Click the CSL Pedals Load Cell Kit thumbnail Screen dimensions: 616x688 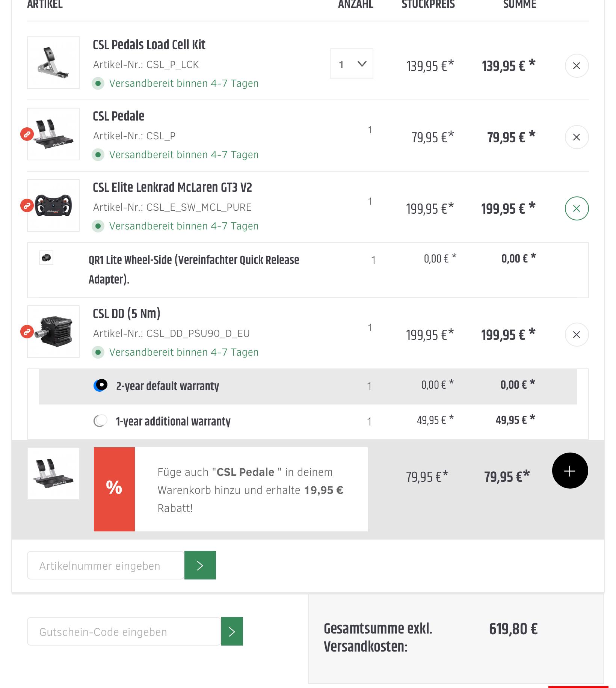coord(53,63)
